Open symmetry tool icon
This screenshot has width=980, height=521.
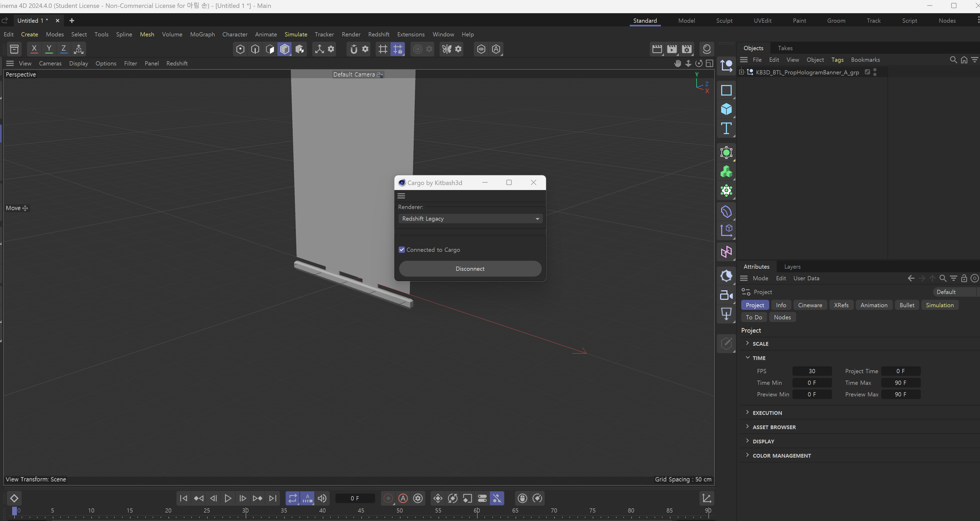[447, 49]
